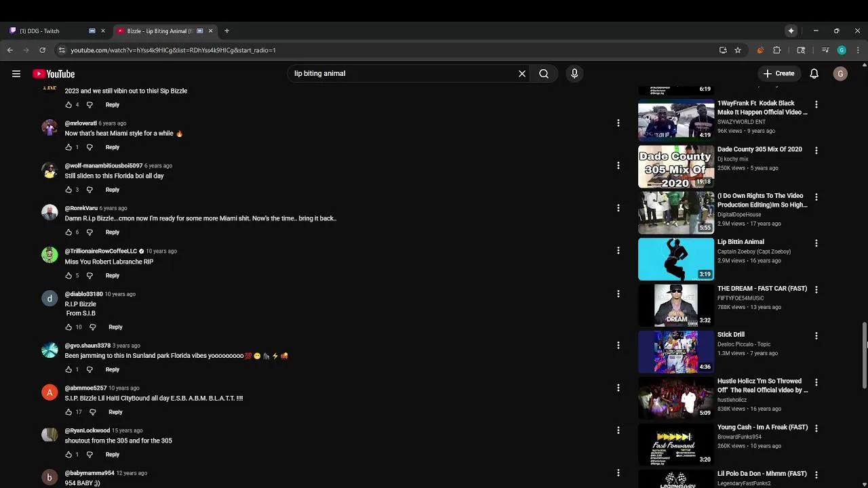
Task: Switch to the DDG - Twitch tab
Action: click(x=49, y=30)
